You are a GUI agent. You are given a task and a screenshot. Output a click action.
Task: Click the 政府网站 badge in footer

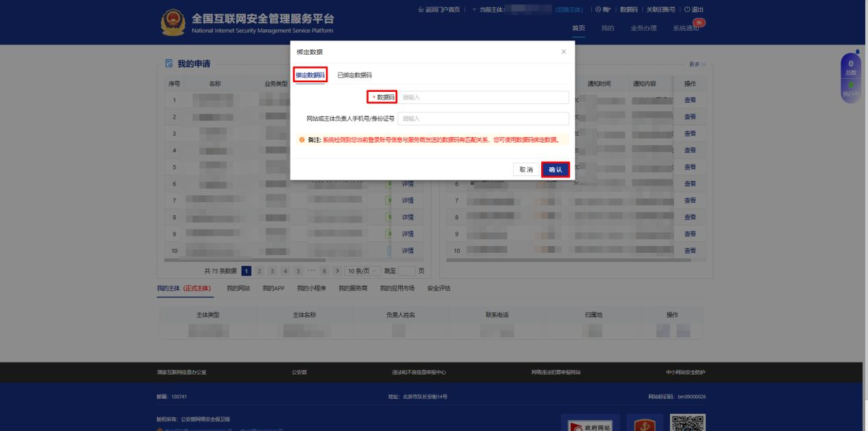pos(591,423)
